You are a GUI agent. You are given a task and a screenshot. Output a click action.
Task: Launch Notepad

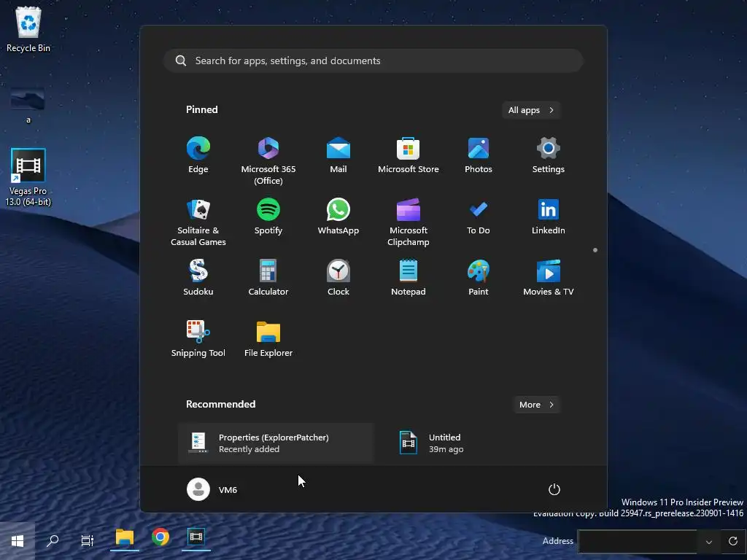[x=409, y=278]
